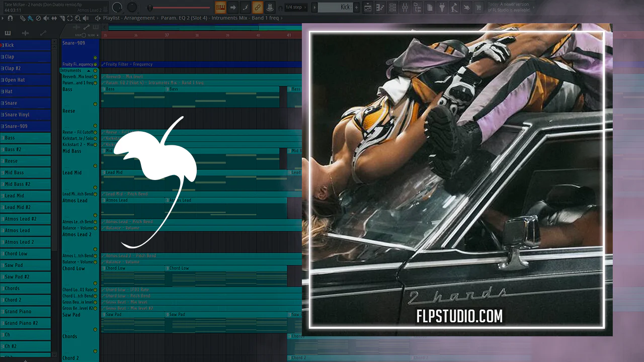Image resolution: width=644 pixels, height=362 pixels.
Task: Click the shopping cart icon
Action: pos(479,7)
